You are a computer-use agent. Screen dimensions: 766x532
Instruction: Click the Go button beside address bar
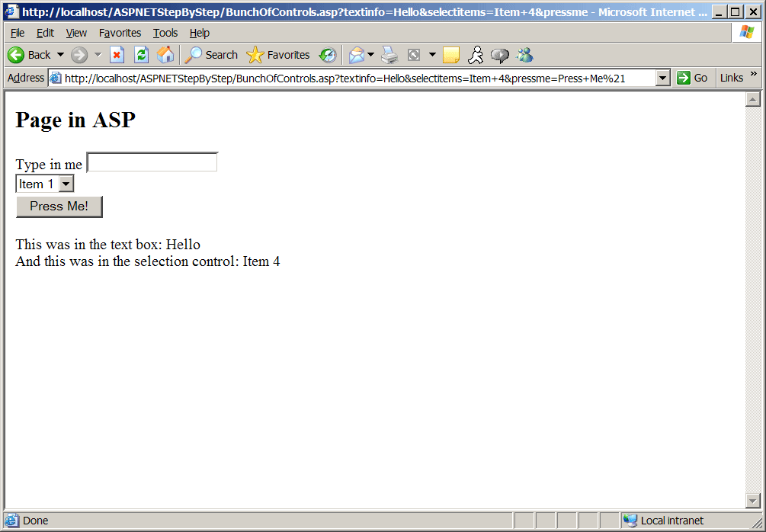tap(692, 78)
